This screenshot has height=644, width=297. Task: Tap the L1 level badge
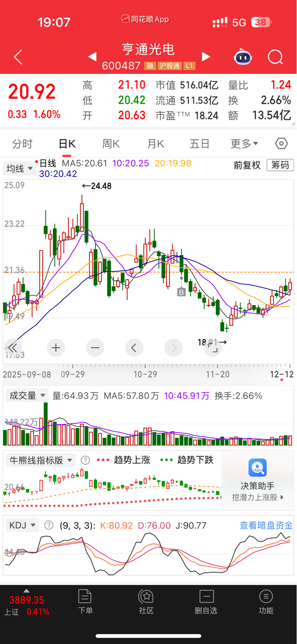coord(189,66)
